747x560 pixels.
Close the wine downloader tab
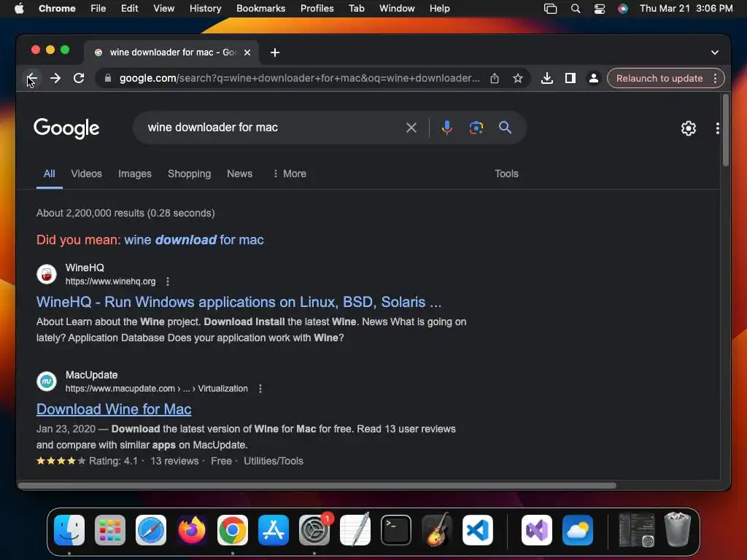[247, 52]
